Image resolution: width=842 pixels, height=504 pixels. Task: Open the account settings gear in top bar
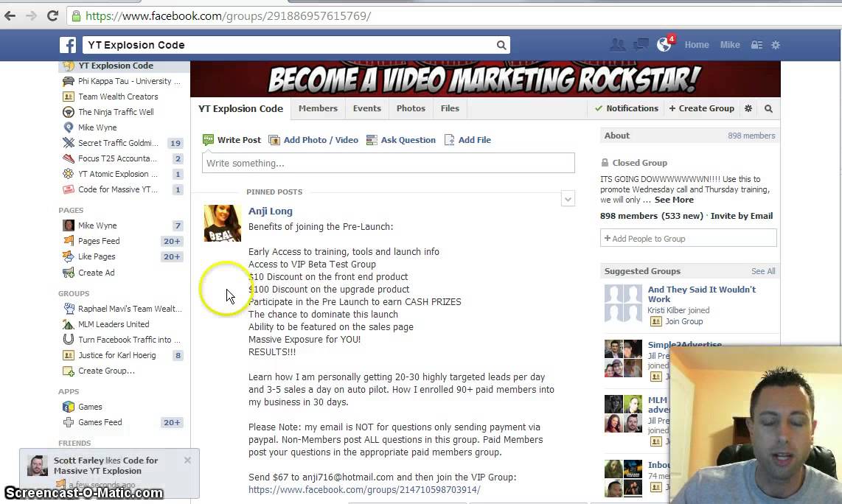(x=776, y=45)
